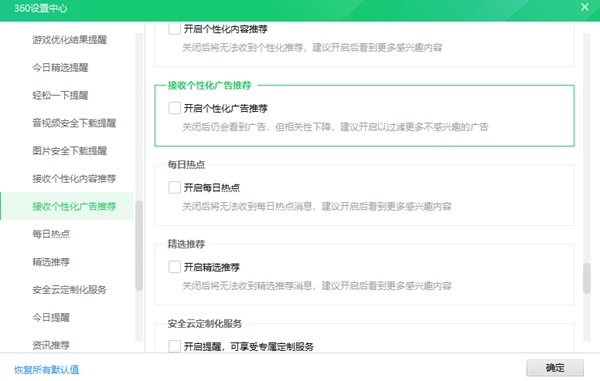Enable 开启提醒，可享受专属定制服务 checkbox
The width and height of the screenshot is (600, 381).
coord(174,346)
